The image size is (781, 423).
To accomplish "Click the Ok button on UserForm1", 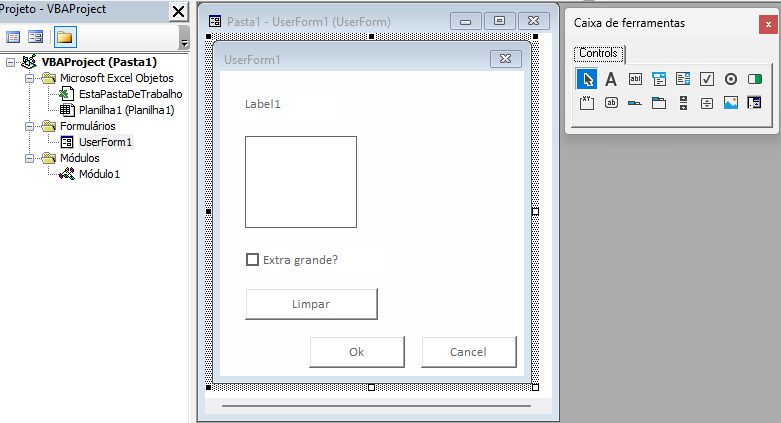I will click(x=357, y=352).
